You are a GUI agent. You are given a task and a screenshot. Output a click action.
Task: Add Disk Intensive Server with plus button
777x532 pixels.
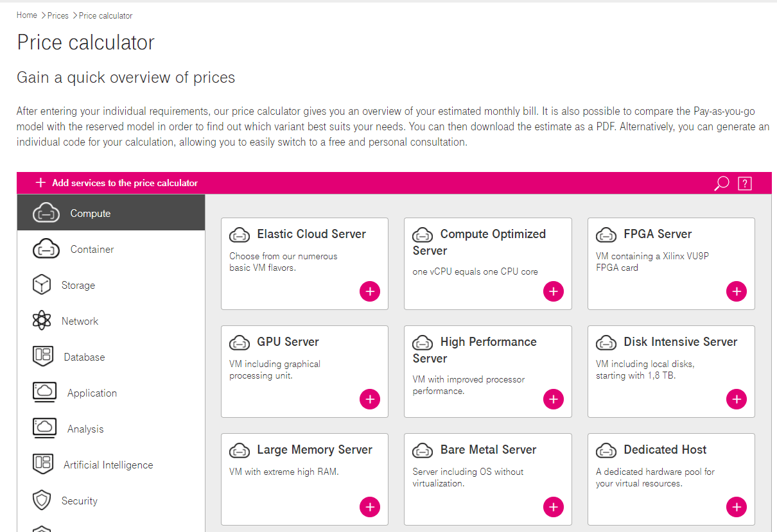pyautogui.click(x=737, y=399)
